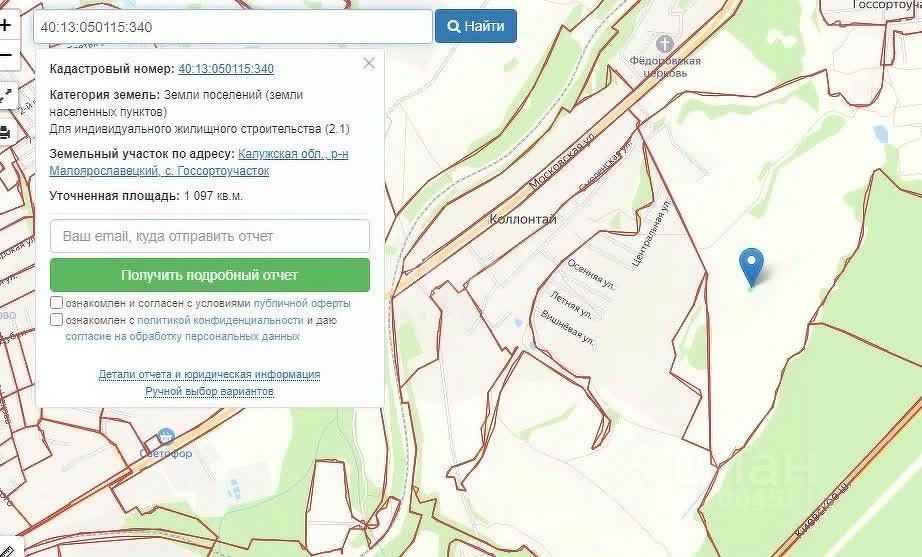The width and height of the screenshot is (922, 557).
Task: Toggle fullscreen map view arrows icon
Action: pos(6,95)
